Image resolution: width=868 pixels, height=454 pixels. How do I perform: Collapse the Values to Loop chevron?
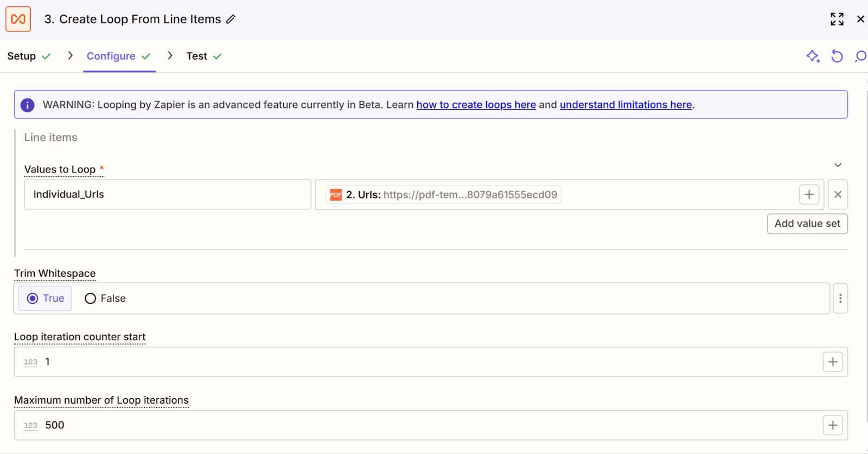tap(838, 165)
